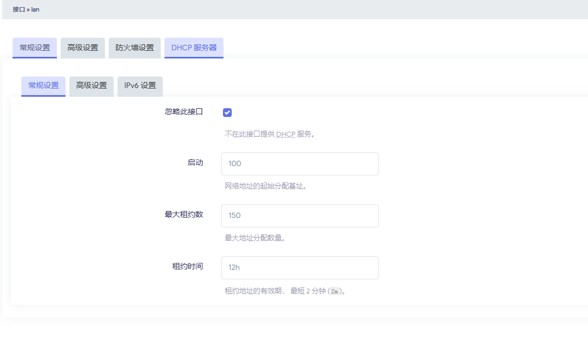Click the 接口 breadcrumb link
Image resolution: width=588 pixels, height=364 pixels.
[x=19, y=9]
